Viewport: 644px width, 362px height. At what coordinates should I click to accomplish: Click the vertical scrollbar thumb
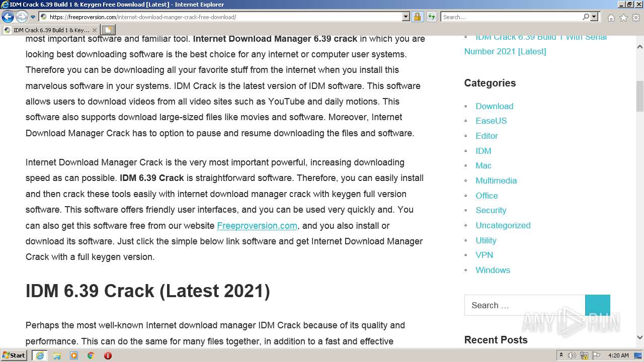(639, 96)
